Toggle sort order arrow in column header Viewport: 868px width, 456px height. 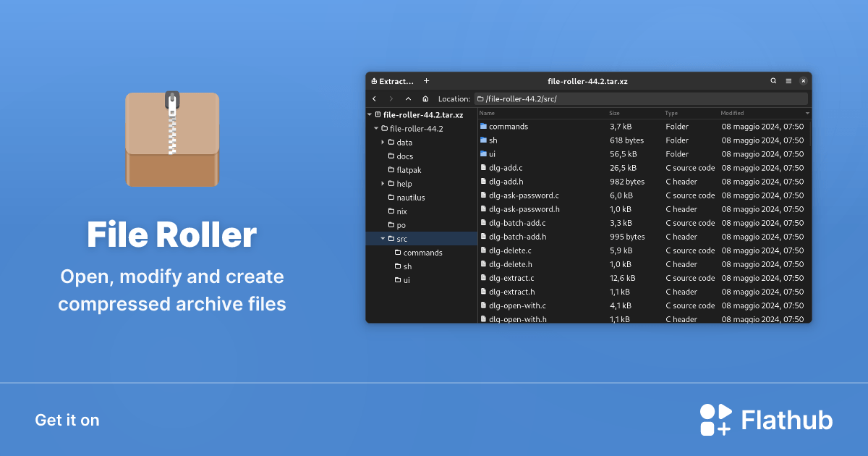coord(807,113)
